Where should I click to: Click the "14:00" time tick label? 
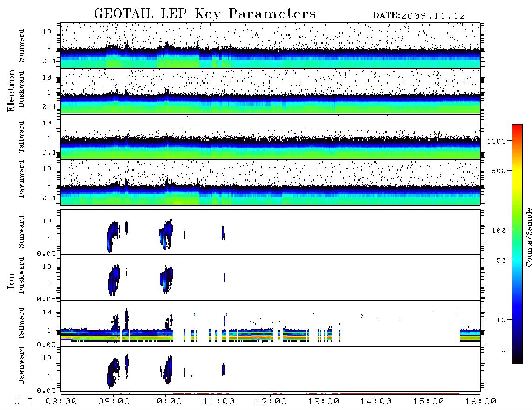376,402
